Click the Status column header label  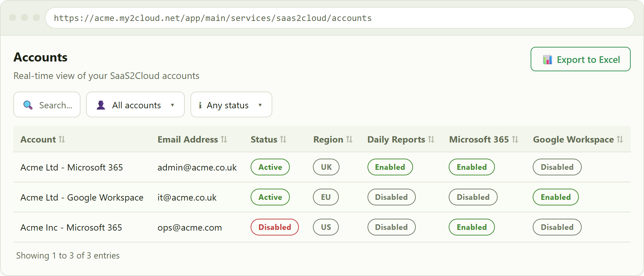coord(264,139)
